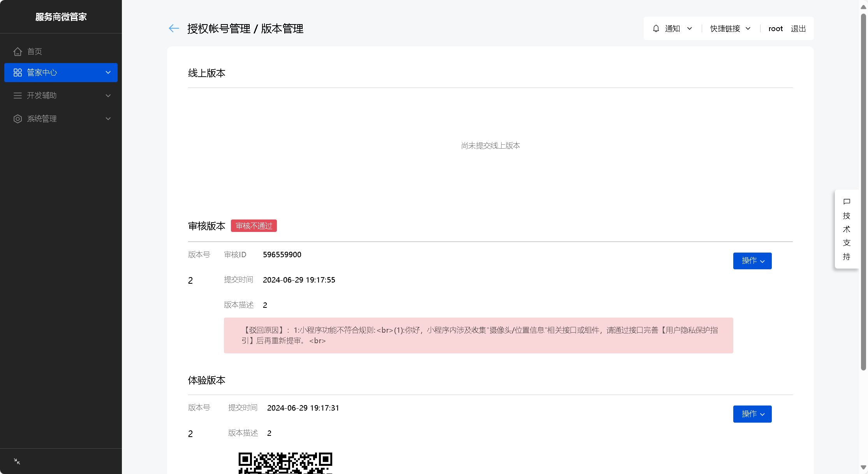This screenshot has height=474, width=868.
Task: Click the root username link
Action: pyautogui.click(x=775, y=28)
